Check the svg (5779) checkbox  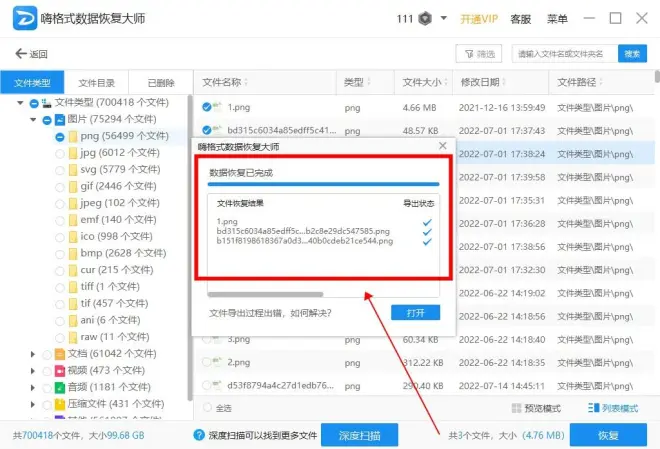tap(60, 170)
